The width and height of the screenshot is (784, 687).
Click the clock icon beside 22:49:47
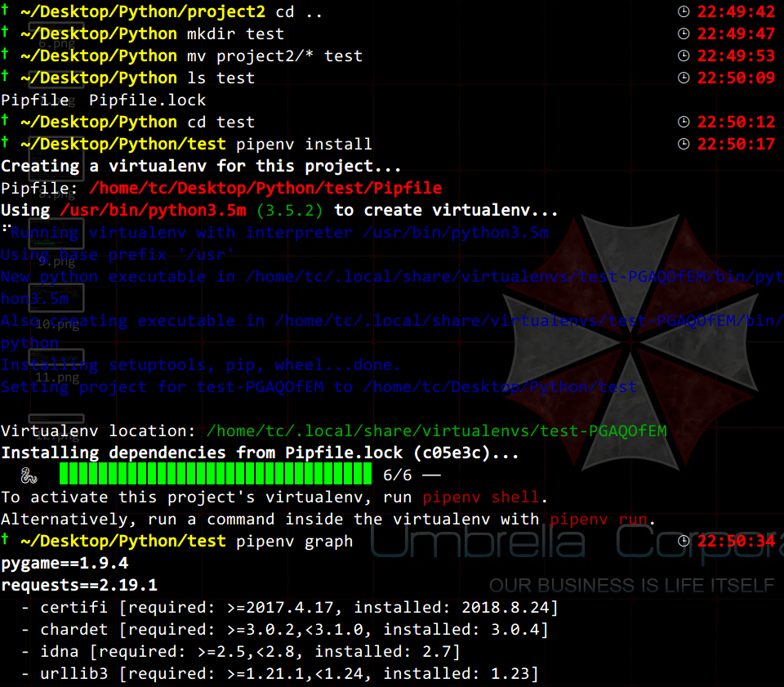point(684,33)
